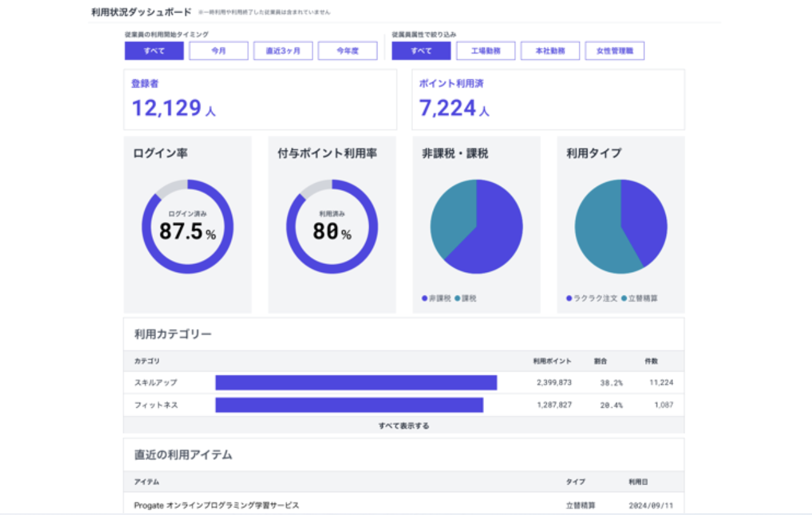Image resolution: width=812 pixels, height=515 pixels.
Task: Click the 立替精算 legend marker
Action: pos(624,298)
